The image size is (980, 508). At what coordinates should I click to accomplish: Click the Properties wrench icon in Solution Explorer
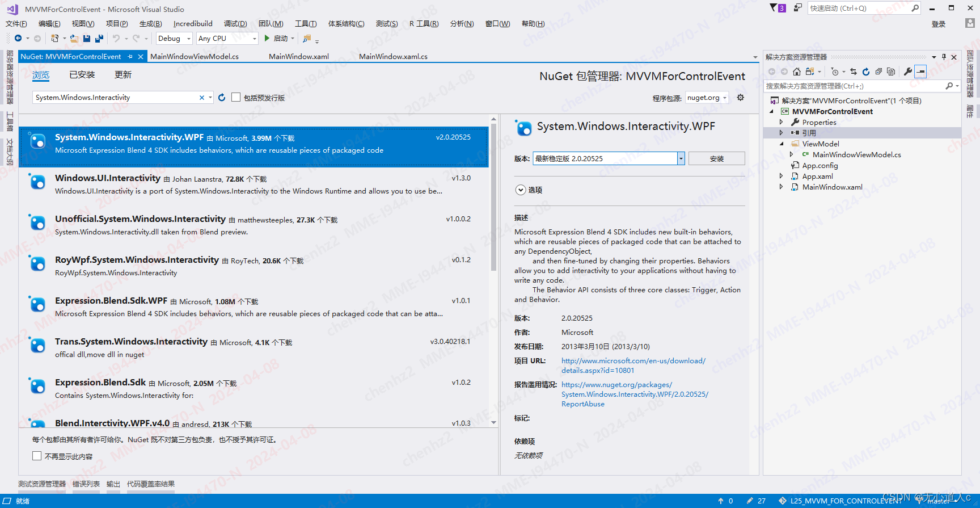click(908, 72)
